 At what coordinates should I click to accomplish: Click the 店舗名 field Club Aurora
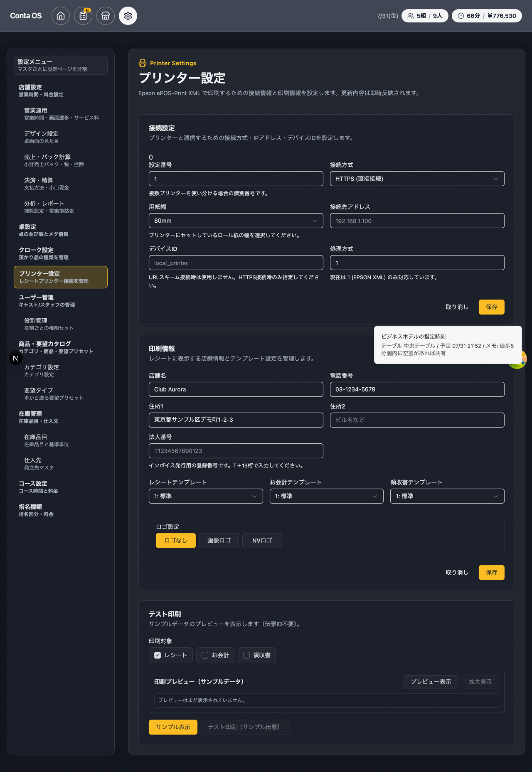[x=236, y=389]
